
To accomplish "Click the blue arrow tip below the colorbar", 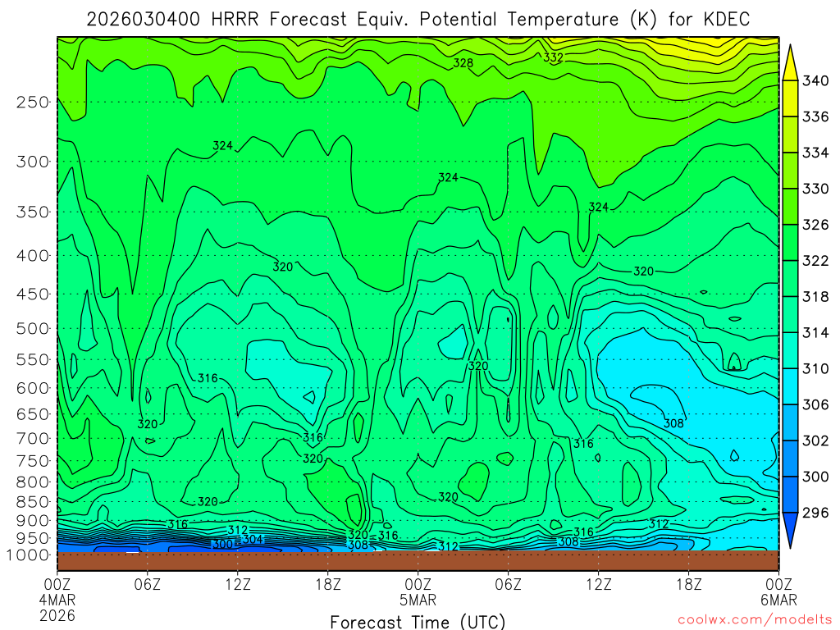I will pyautogui.click(x=790, y=531).
